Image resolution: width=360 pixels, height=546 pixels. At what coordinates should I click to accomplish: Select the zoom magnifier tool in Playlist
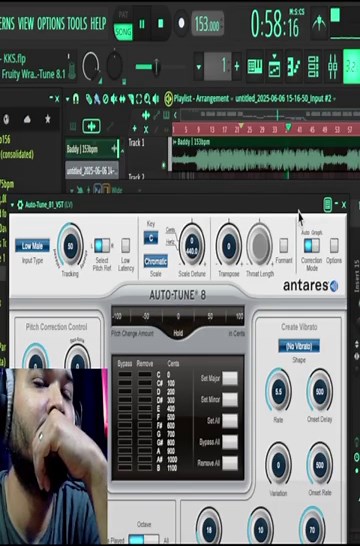coord(147,99)
